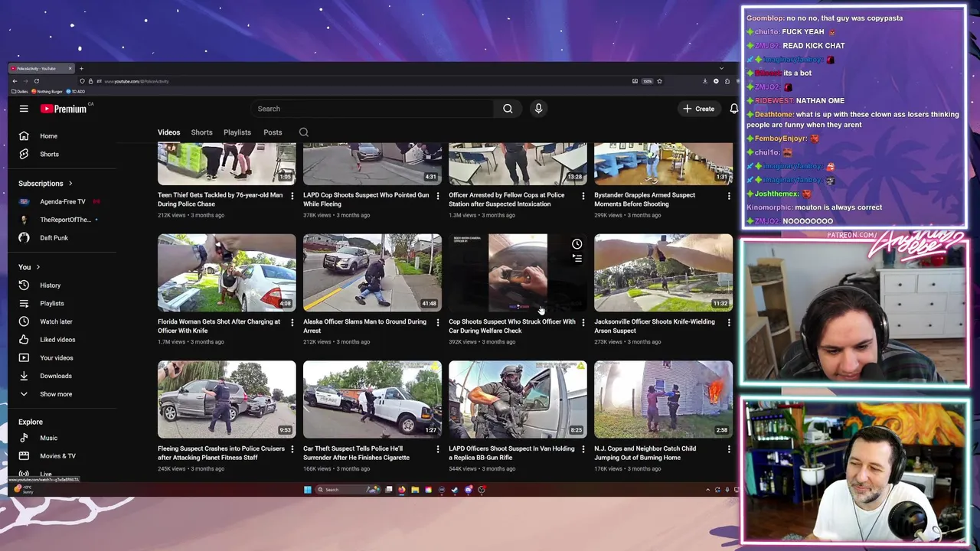Open the YouTube hamburger guide menu

24,109
